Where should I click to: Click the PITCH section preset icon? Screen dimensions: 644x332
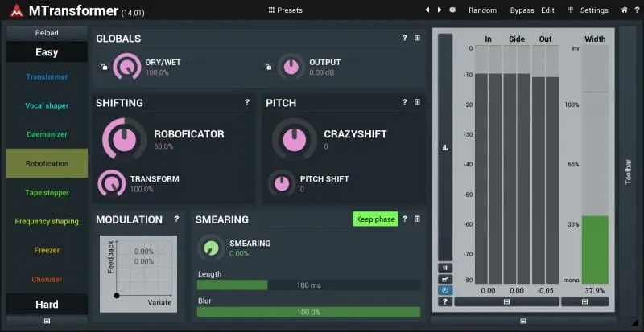point(417,102)
